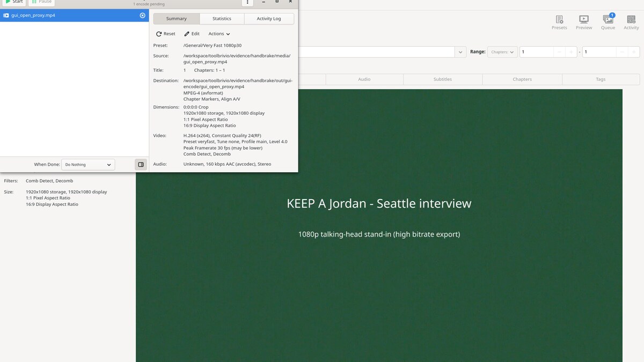Focus the range end chapter field
The height and width of the screenshot is (362, 644).
pyautogui.click(x=599, y=52)
